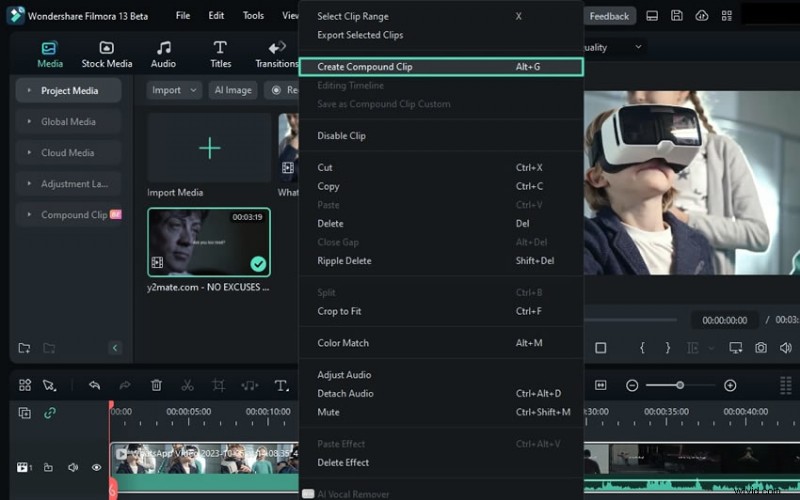Click the zoom in plus icon on timeline

(730, 385)
